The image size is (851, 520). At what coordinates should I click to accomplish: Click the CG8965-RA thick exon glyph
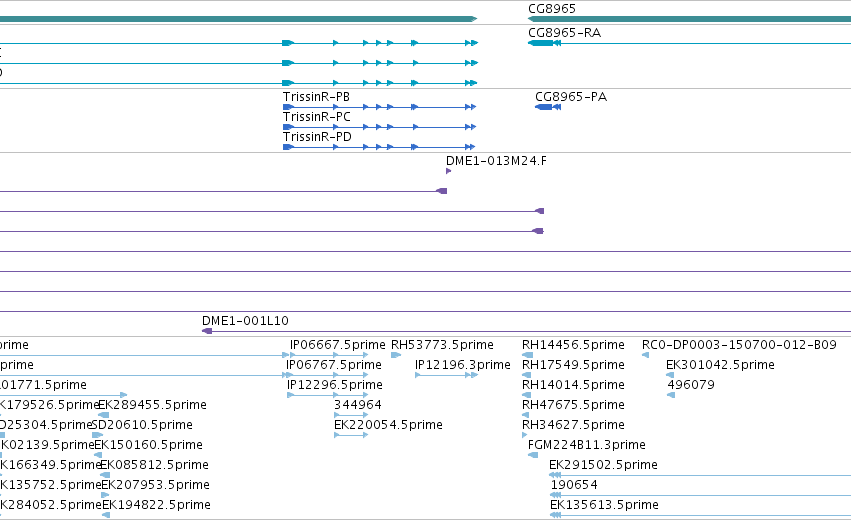541,43
